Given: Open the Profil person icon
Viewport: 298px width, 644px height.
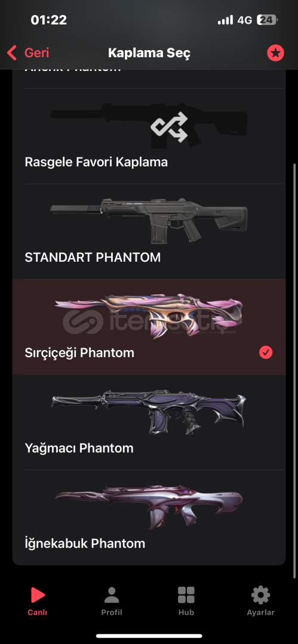Looking at the screenshot, I should point(112,595).
